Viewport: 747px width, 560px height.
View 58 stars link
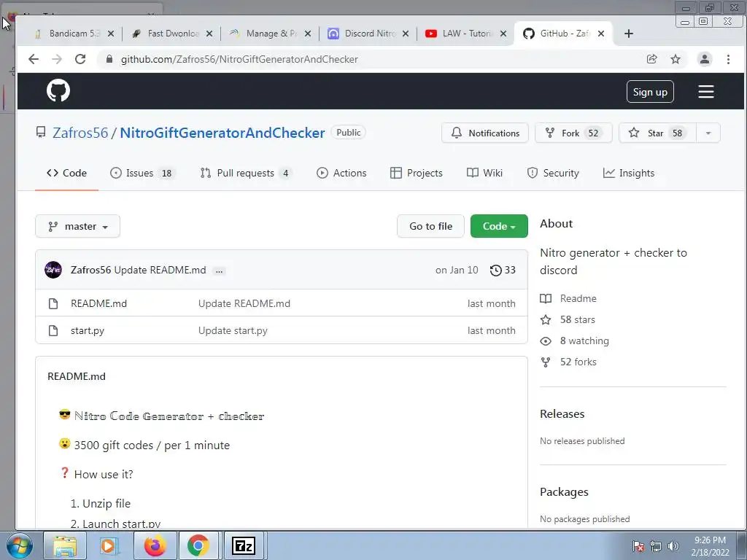click(x=578, y=319)
